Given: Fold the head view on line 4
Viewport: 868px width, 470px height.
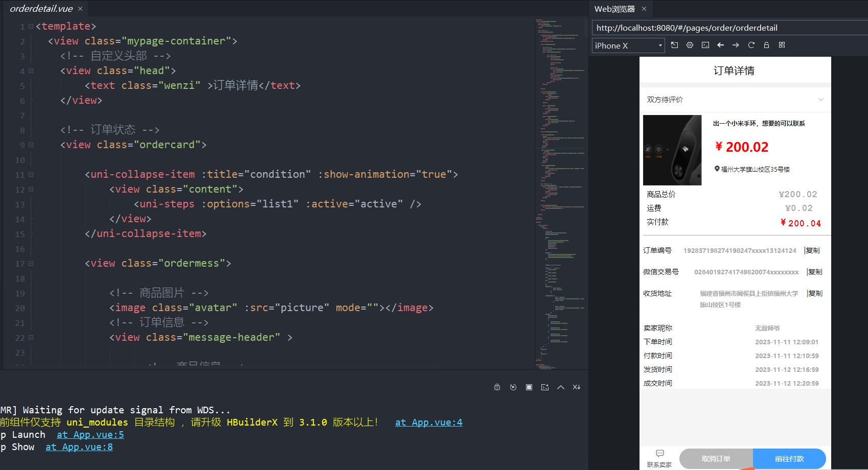Looking at the screenshot, I should pyautogui.click(x=31, y=71).
